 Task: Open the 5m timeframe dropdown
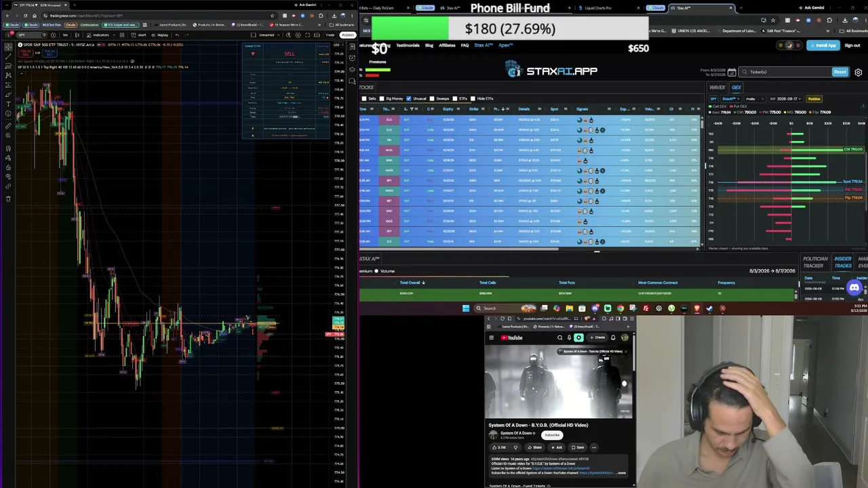pos(65,35)
